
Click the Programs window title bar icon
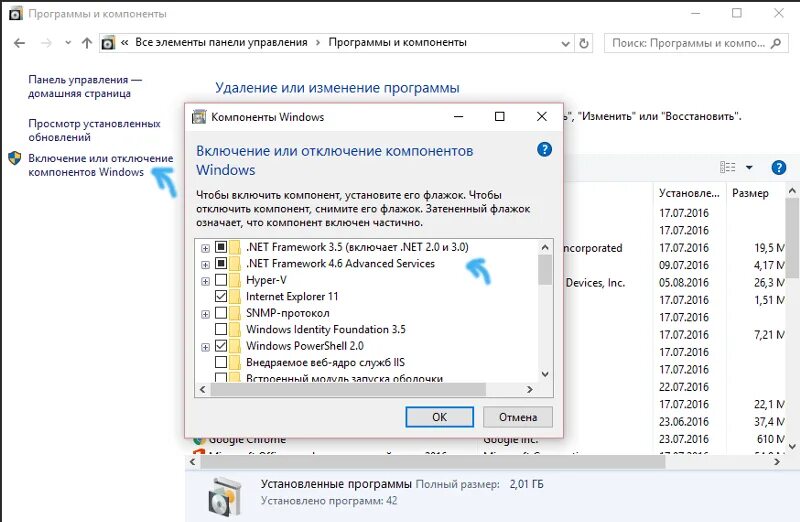[16, 14]
